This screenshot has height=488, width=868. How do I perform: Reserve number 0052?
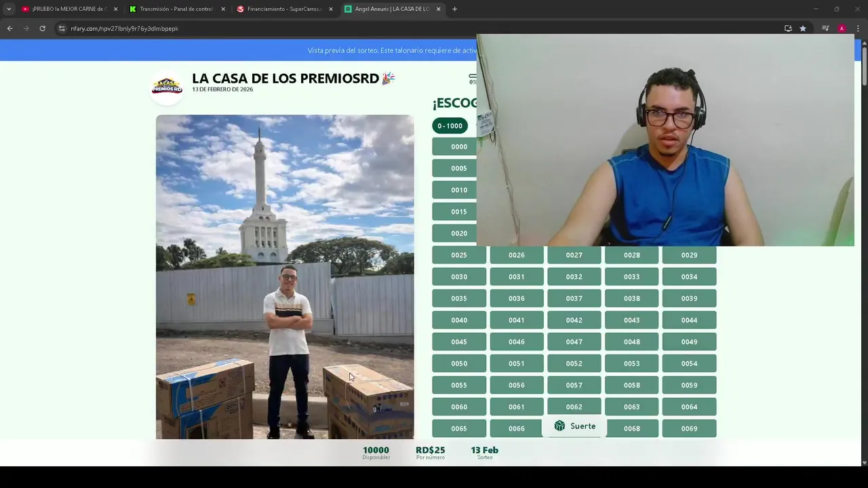574,363
